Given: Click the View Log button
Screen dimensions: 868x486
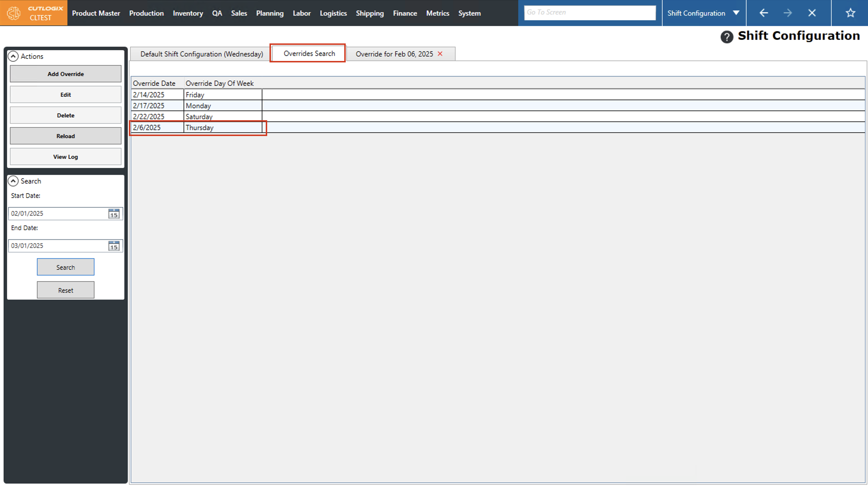Looking at the screenshot, I should point(65,157).
